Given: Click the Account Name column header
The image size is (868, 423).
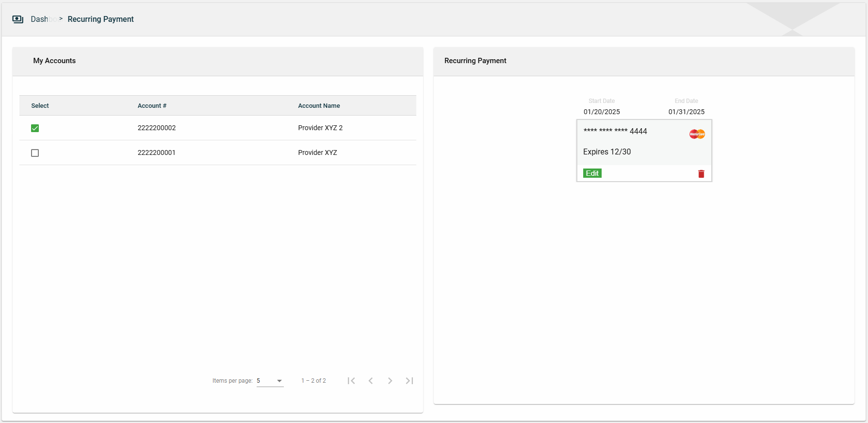Looking at the screenshot, I should tap(319, 106).
